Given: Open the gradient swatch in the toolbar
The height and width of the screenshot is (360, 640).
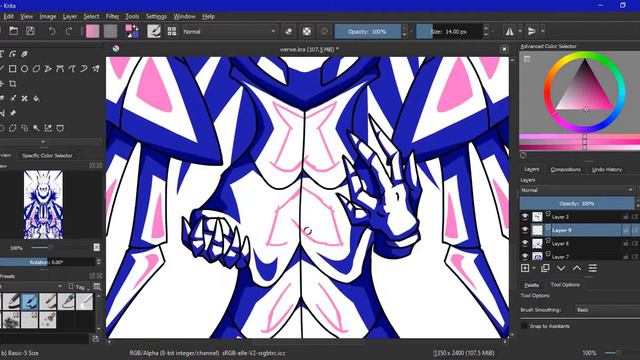Looking at the screenshot, I should pos(93,31).
